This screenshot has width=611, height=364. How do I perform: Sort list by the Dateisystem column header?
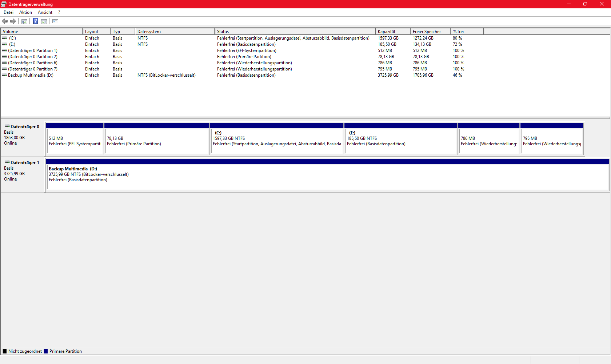point(175,32)
